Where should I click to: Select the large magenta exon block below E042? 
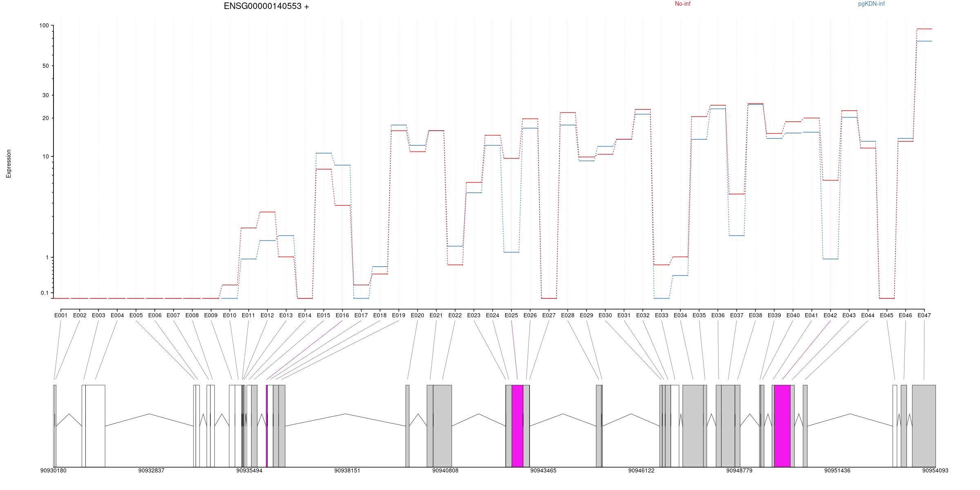pos(782,426)
